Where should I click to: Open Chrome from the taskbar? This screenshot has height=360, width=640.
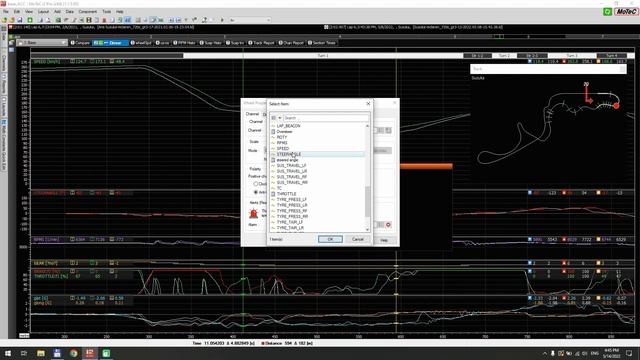[73, 353]
